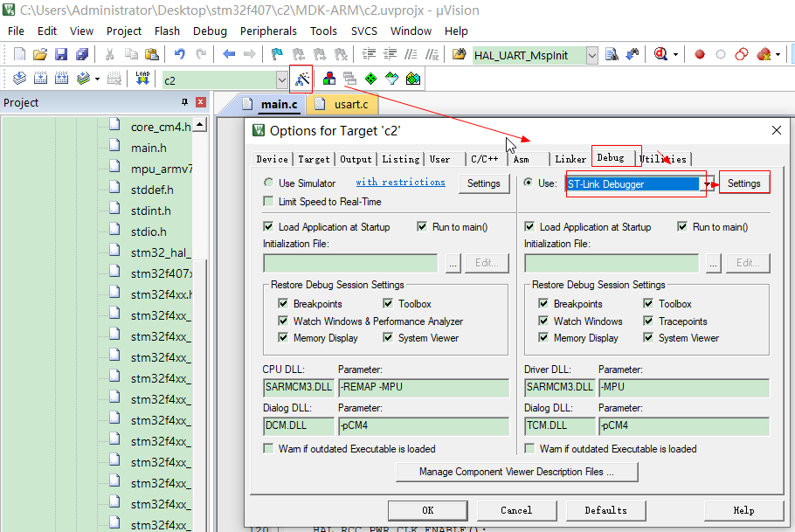
Task: Open file using the folder toolbar icon
Action: (x=40, y=54)
